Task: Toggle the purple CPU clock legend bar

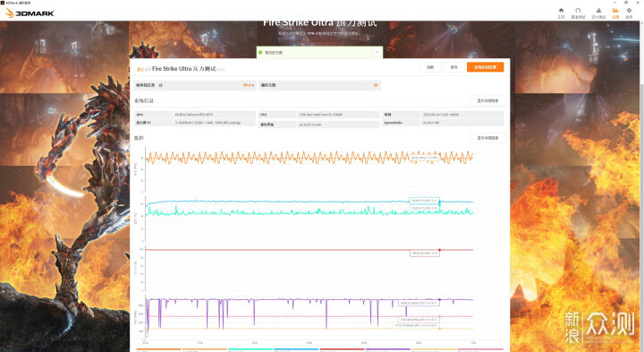Action: point(387,349)
